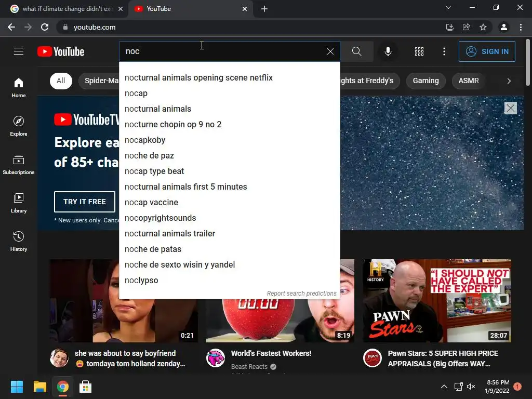Screen dimensions: 532x399
Task: Open tomdaya video channel avatar
Action: click(x=59, y=358)
